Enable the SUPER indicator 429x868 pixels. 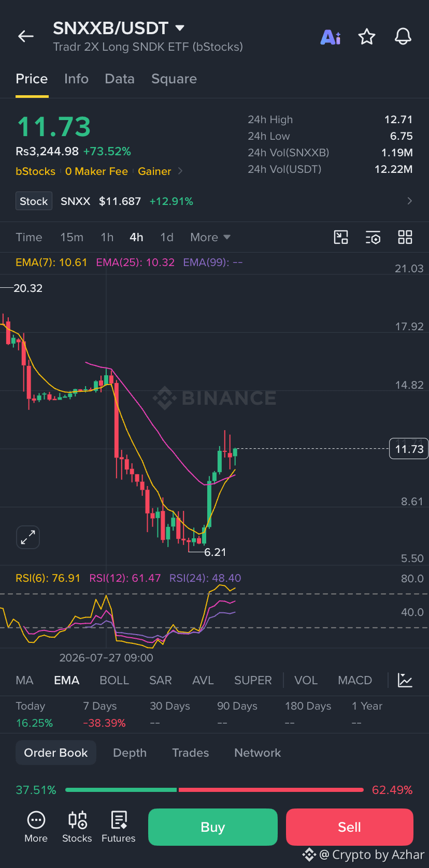tap(253, 680)
